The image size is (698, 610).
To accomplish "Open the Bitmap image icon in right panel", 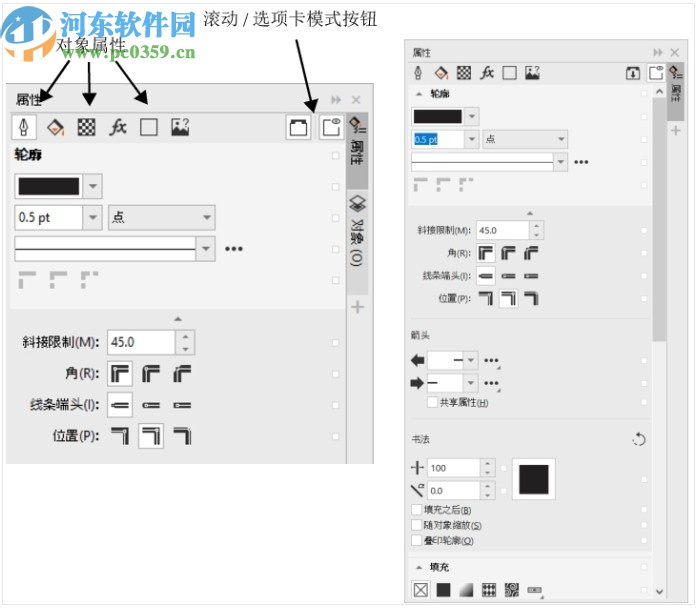I will click(x=532, y=73).
